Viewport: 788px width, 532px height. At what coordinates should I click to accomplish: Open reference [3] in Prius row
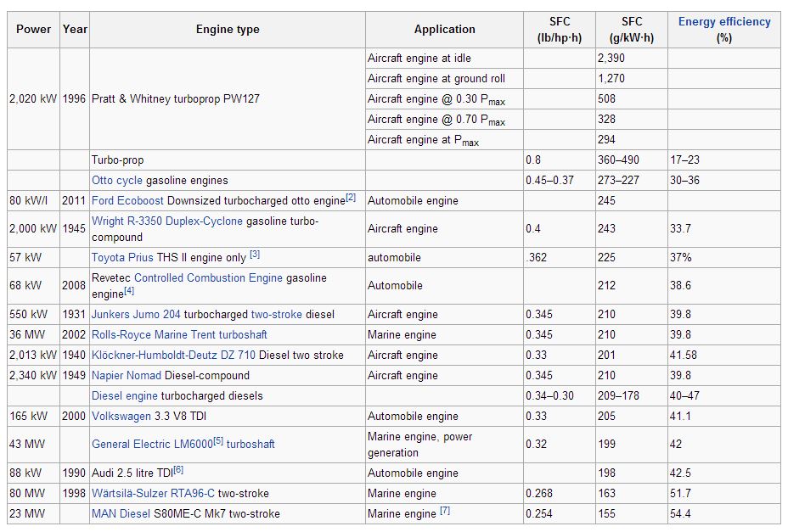(255, 255)
